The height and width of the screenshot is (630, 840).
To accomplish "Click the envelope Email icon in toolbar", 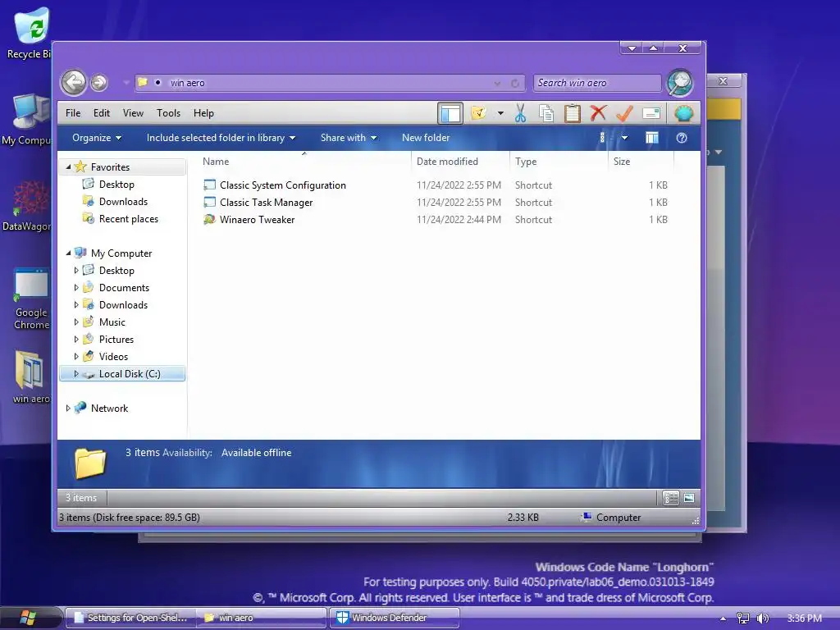I will coord(651,113).
